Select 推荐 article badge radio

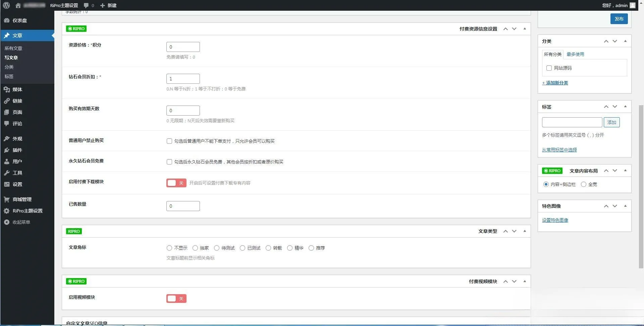click(x=311, y=248)
